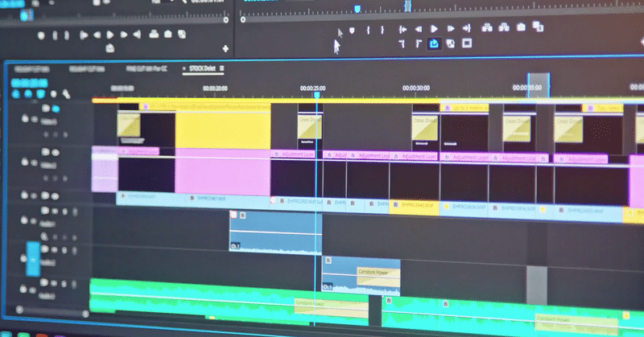Toggle Linked Selection in the Timeline
The height and width of the screenshot is (337, 644).
(41, 94)
